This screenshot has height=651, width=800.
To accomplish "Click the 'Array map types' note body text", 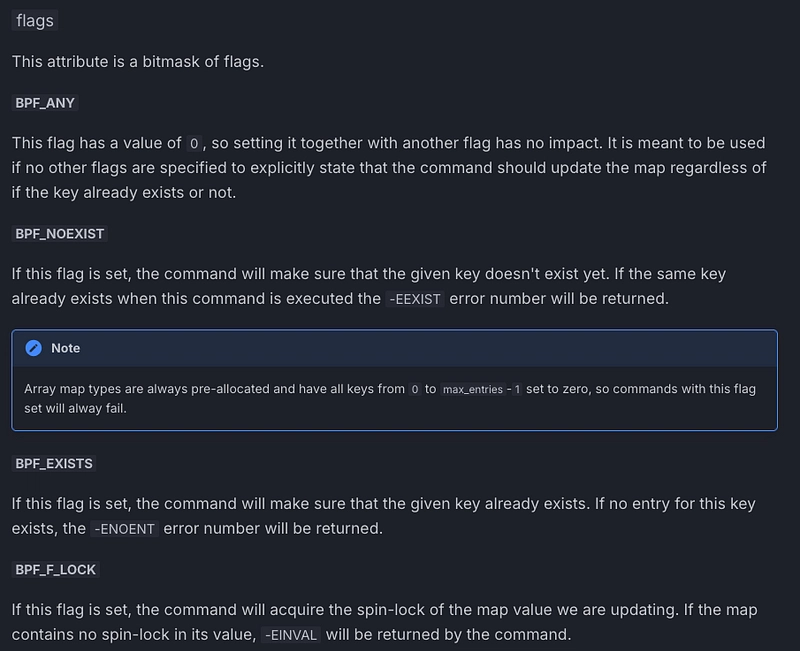I will tap(390, 399).
